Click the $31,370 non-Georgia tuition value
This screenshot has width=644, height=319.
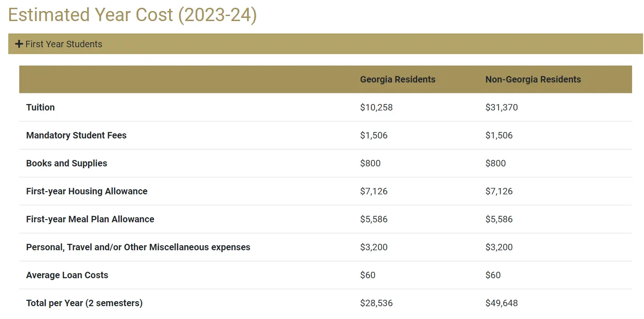pyautogui.click(x=501, y=107)
